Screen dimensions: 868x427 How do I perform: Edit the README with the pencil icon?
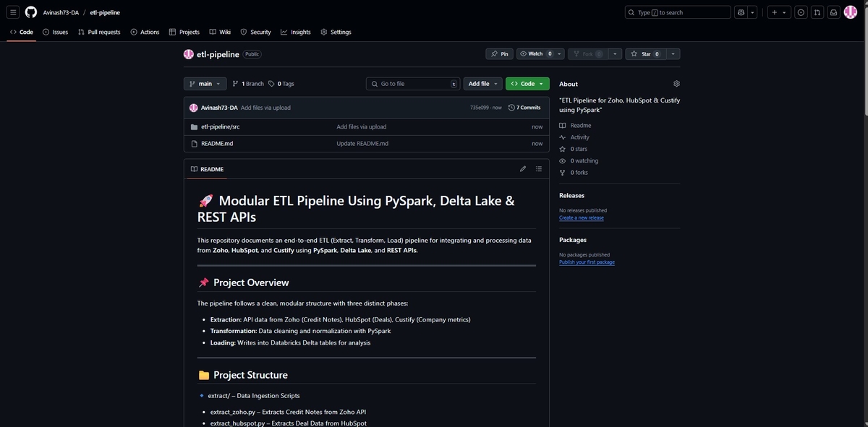522,169
